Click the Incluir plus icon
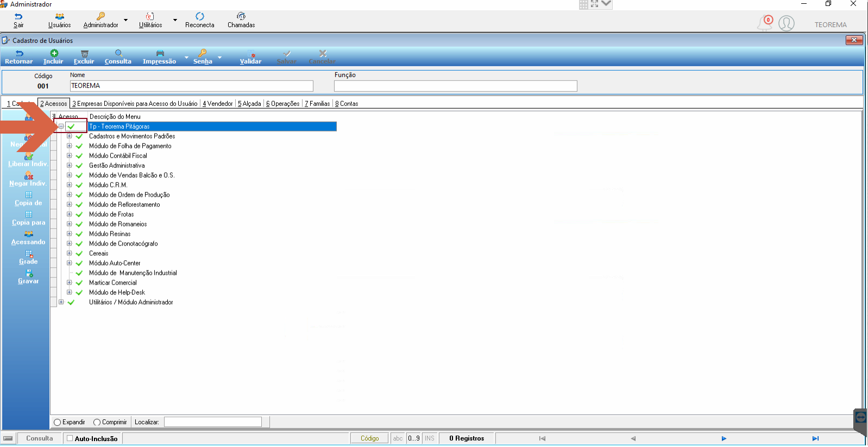Image resolution: width=868 pixels, height=447 pixels. [x=54, y=53]
